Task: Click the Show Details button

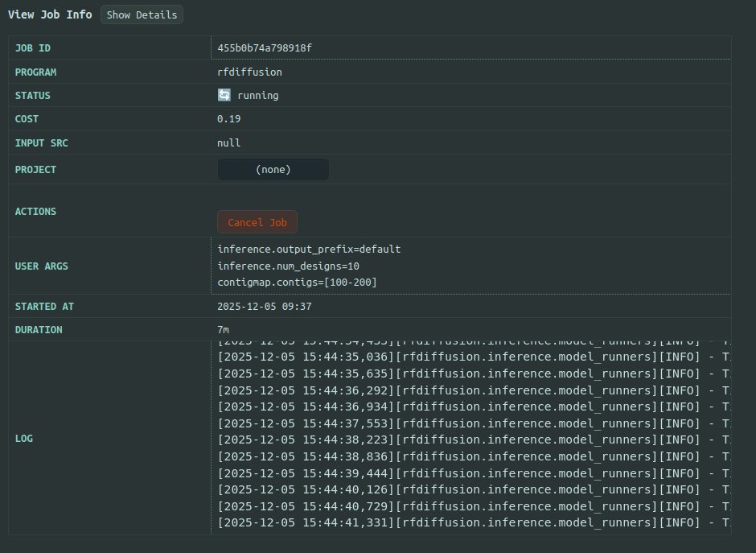Action: 142,15
